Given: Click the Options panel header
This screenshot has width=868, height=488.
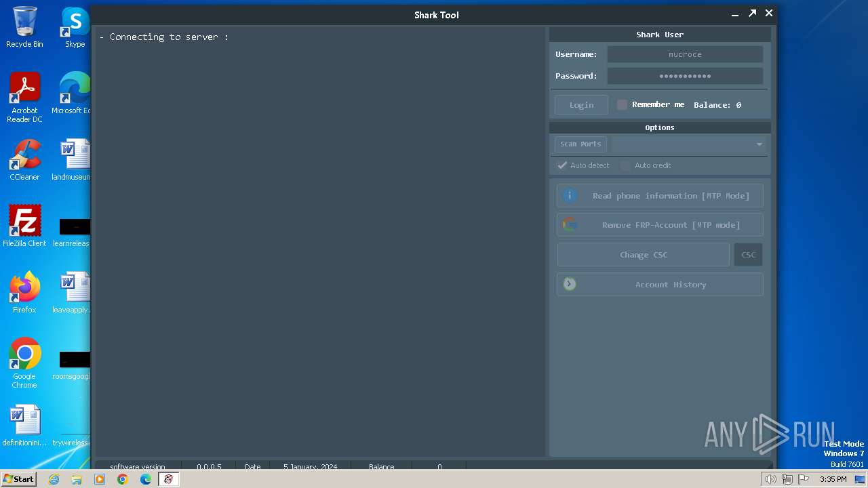Looking at the screenshot, I should (660, 127).
